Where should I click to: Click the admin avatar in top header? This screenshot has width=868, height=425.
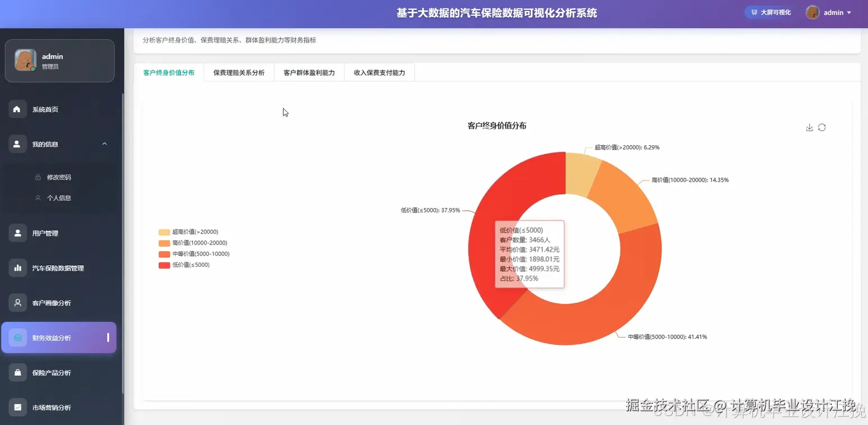click(x=812, y=12)
